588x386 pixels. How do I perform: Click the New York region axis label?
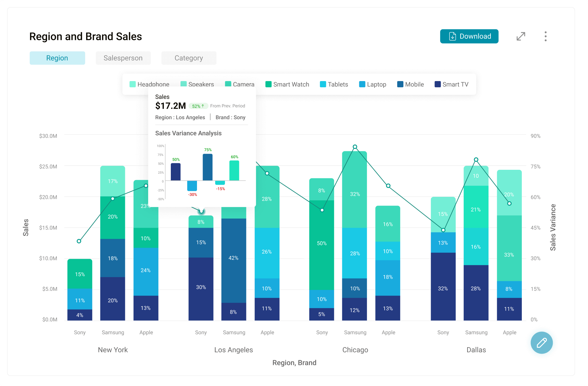tap(113, 350)
